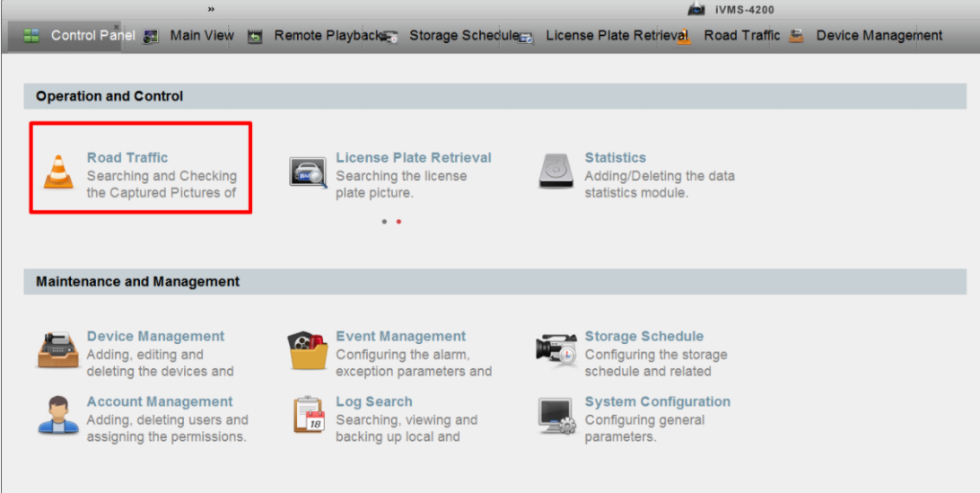The width and height of the screenshot is (980, 493).
Task: Open the Event Management folder icon
Action: coord(308,350)
